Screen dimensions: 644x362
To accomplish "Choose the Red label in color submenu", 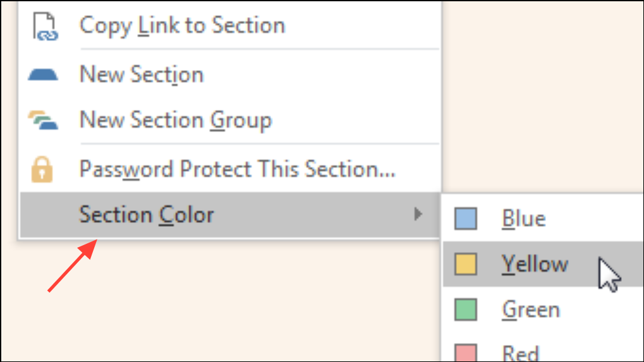I will 520,353.
